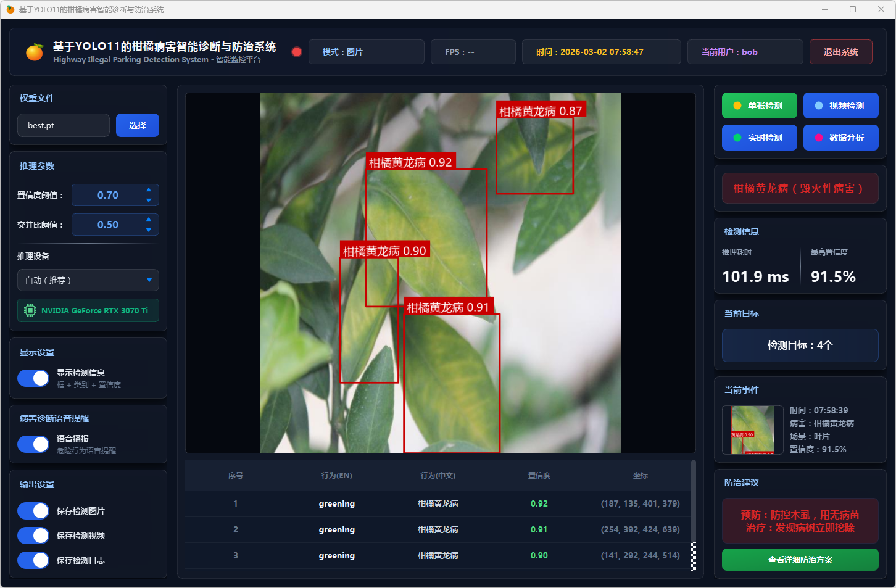
Task: Start single image detection (单张检测)
Action: (x=759, y=106)
